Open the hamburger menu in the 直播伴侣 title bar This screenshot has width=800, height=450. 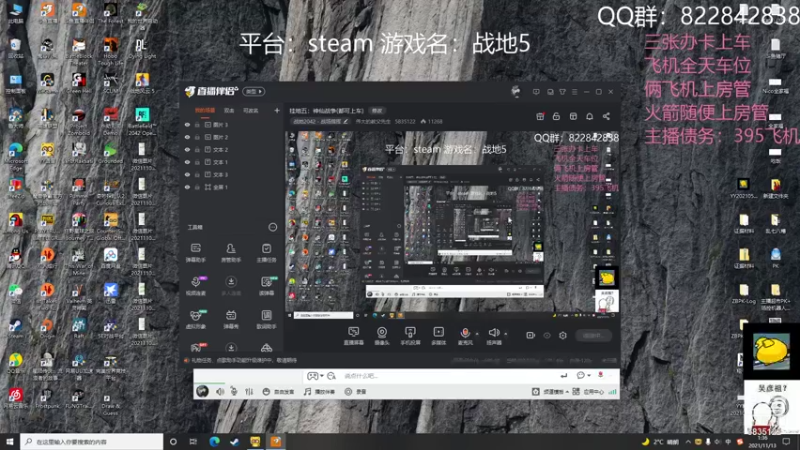coord(574,92)
